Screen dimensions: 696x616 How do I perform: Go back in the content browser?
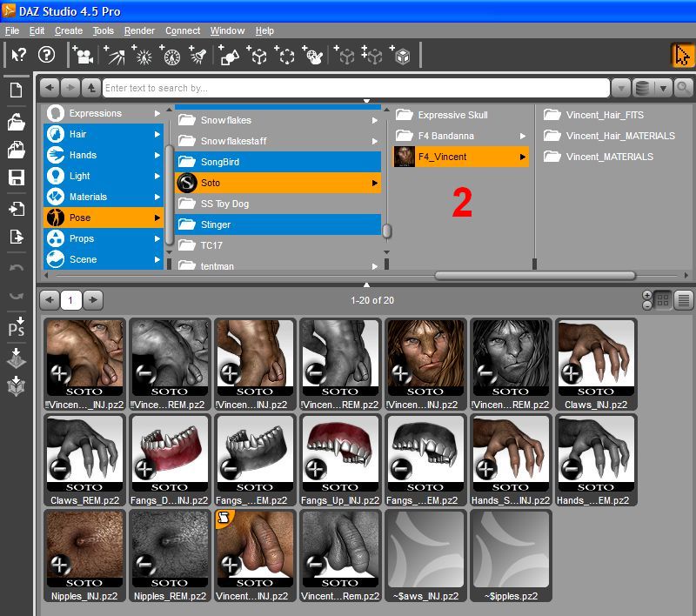click(50, 88)
